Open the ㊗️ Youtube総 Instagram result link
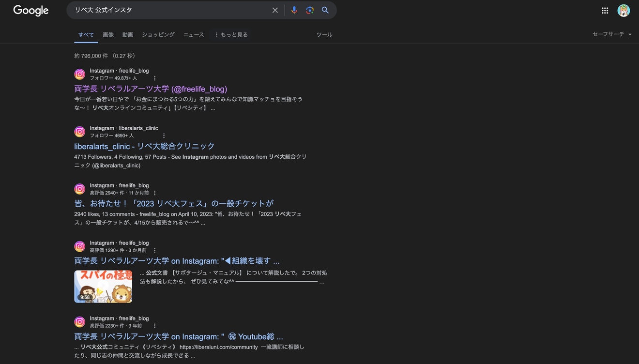Image resolution: width=639 pixels, height=364 pixels. click(x=179, y=336)
